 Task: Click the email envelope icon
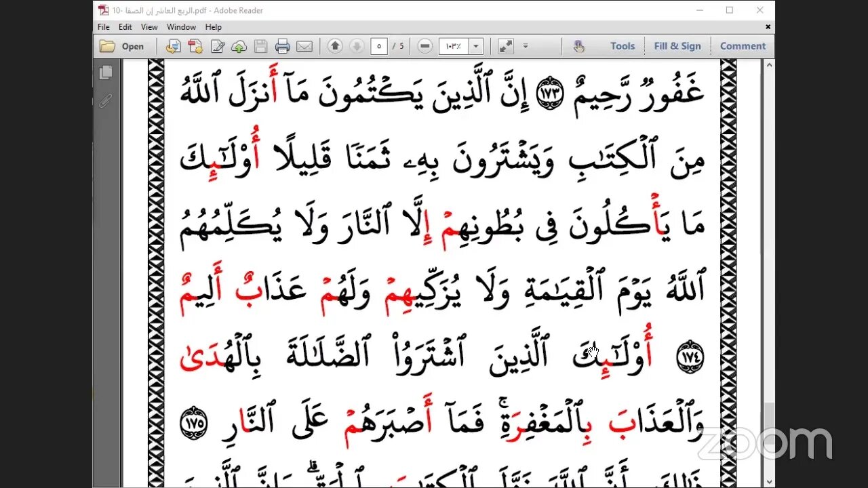[x=304, y=46]
